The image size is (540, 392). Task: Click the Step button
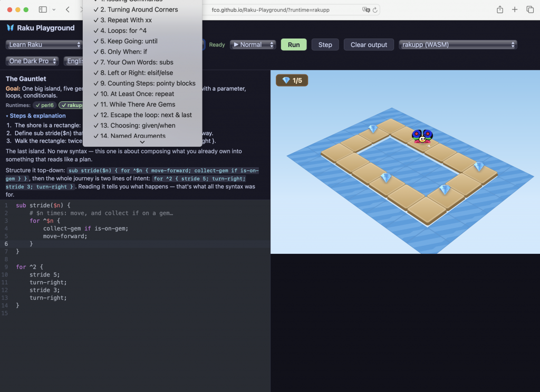pos(325,44)
